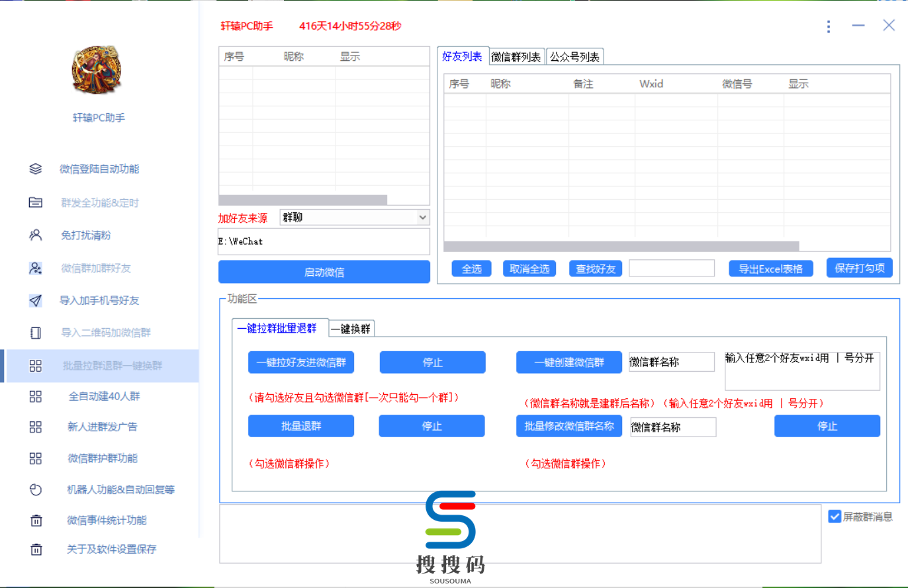Screen dimensions: 908x588
Task: Toggle the 屏蔽群消息 checkbox
Action: [x=835, y=516]
